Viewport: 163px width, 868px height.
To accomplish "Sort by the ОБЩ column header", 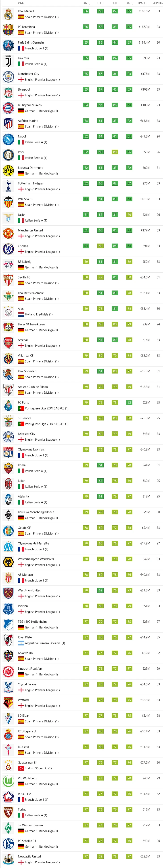I will (x=86, y=3).
